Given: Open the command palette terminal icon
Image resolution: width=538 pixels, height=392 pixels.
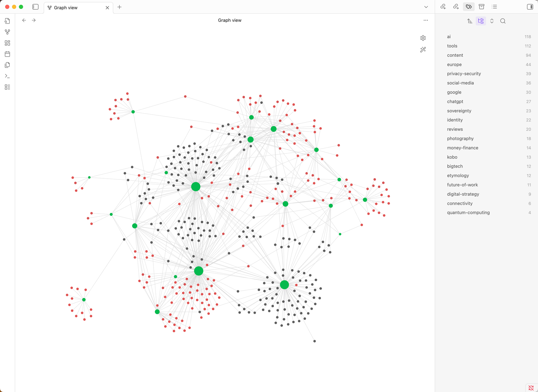Looking at the screenshot, I should click(7, 76).
